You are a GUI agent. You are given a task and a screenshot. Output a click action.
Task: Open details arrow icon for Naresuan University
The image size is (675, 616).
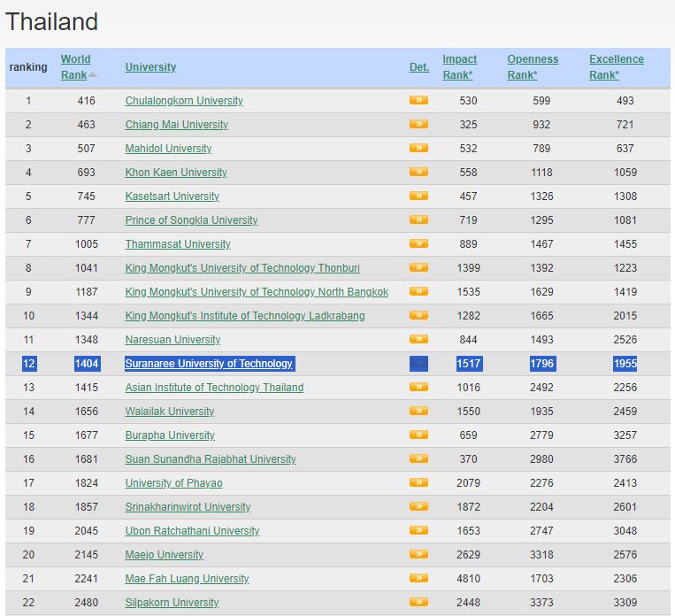coord(418,340)
